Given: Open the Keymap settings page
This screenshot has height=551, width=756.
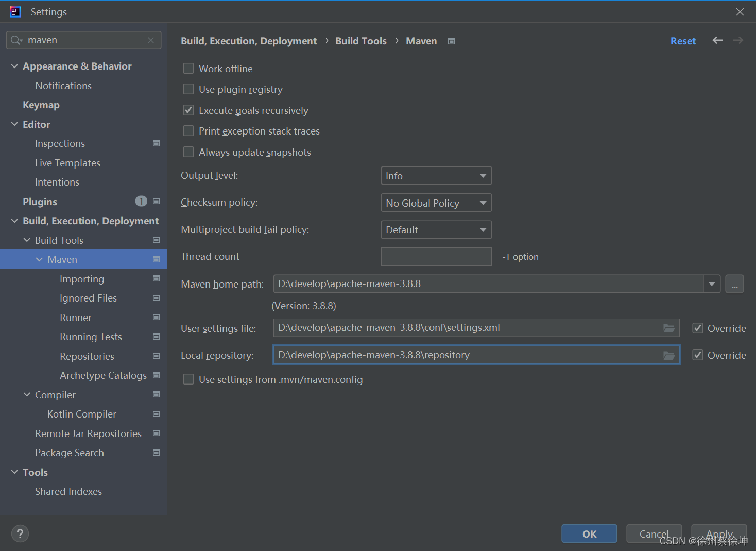Looking at the screenshot, I should pos(41,105).
